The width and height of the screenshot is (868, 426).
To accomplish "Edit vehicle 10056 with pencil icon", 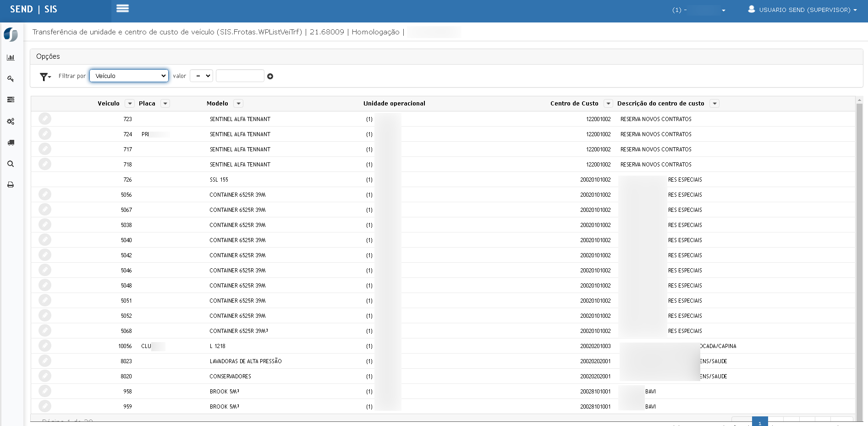I will [x=45, y=346].
